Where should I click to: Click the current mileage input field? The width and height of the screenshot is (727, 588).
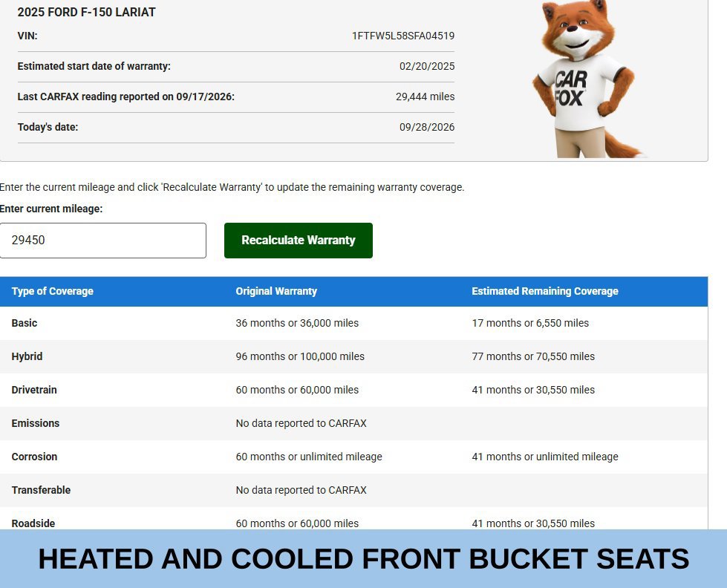pyautogui.click(x=103, y=241)
